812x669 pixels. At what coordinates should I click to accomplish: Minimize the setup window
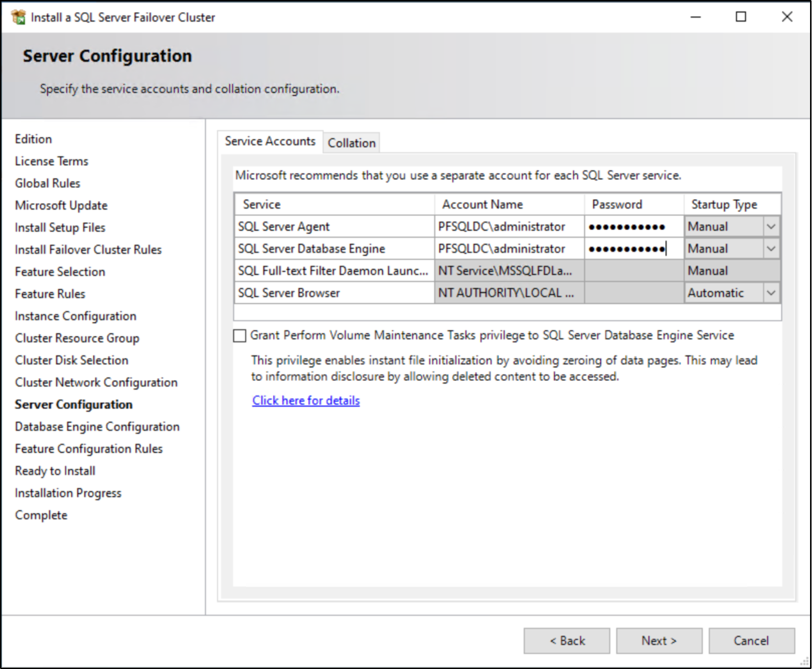point(696,17)
